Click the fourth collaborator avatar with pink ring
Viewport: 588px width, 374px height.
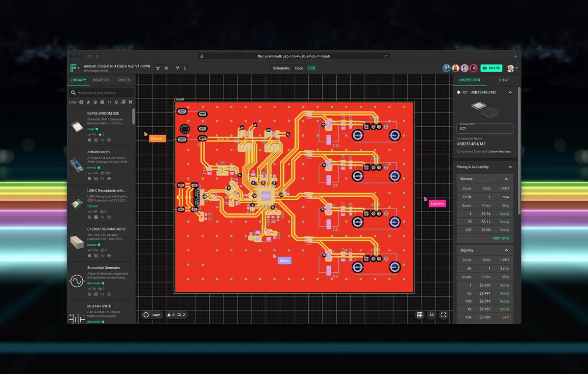473,68
